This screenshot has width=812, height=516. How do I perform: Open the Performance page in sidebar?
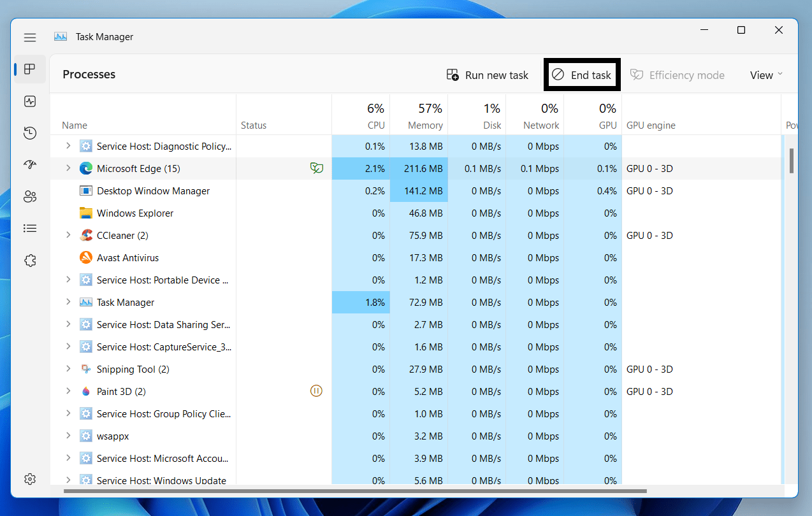[30, 101]
